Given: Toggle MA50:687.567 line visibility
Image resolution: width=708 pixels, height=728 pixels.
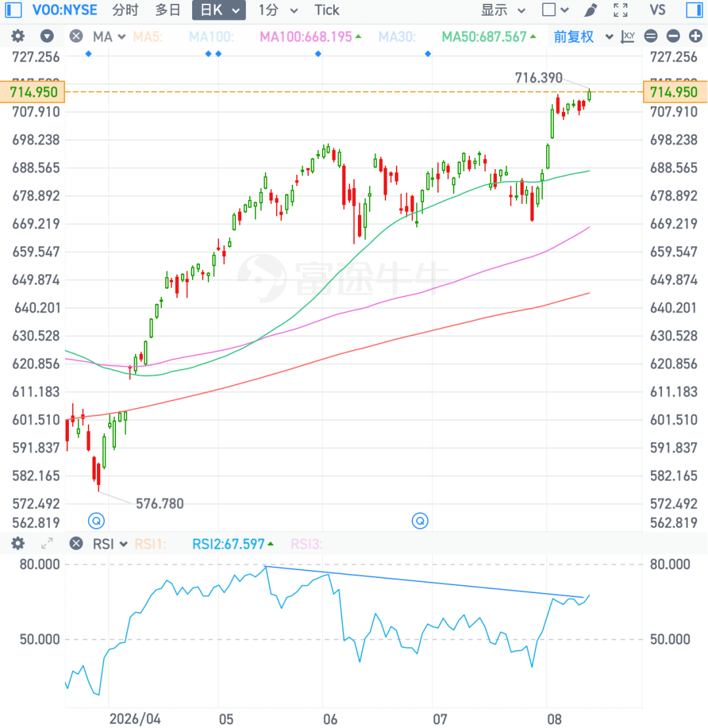Looking at the screenshot, I should point(489,37).
